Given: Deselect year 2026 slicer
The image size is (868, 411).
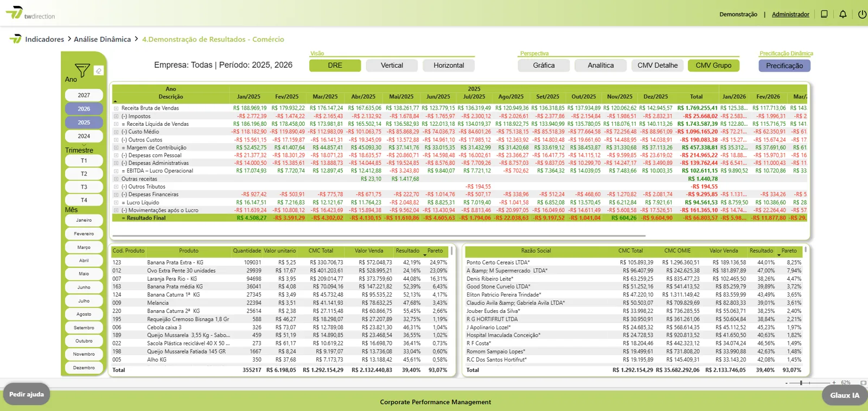Looking at the screenshot, I should [x=84, y=109].
